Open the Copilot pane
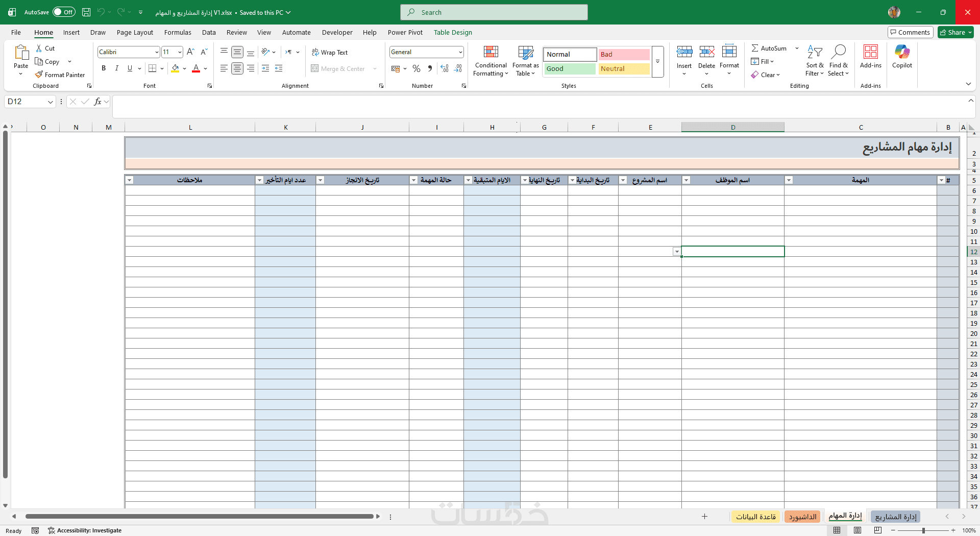The height and width of the screenshot is (536, 980). coord(902,56)
